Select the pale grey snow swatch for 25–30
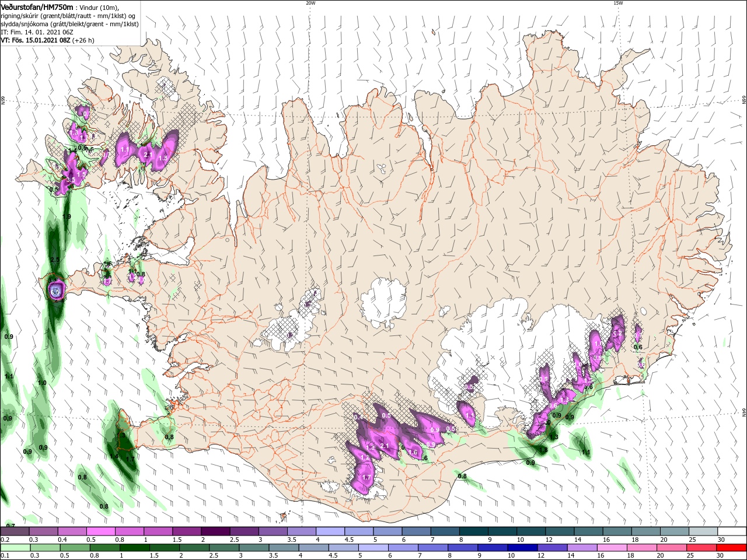The image size is (747, 560). tap(703, 531)
